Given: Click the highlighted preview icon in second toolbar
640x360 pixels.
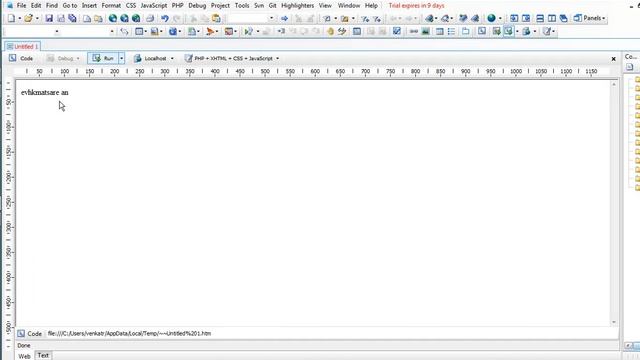Looking at the screenshot, I should [x=508, y=31].
